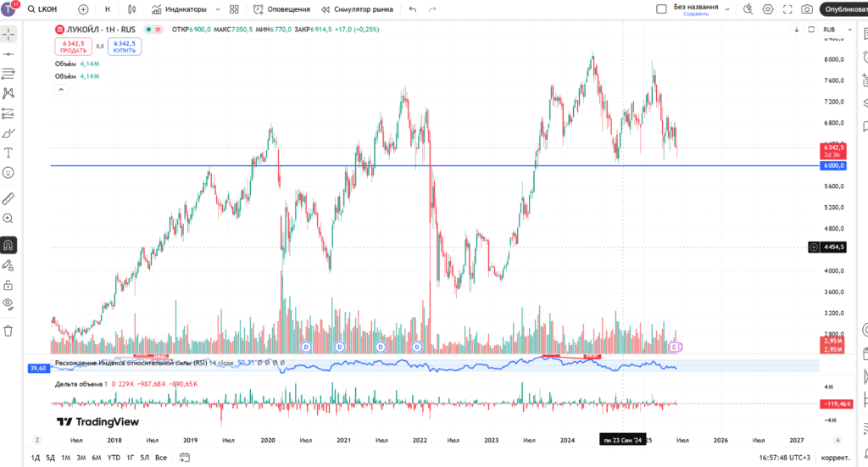
Task: Select the 3М date range
Action: pyautogui.click(x=81, y=458)
